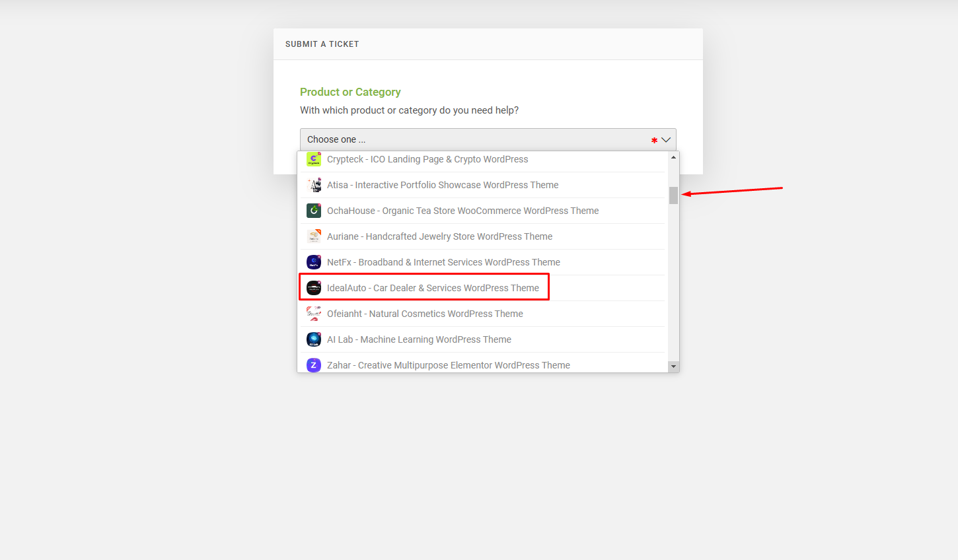
Task: Click the dropdown list scroll down arrow
Action: click(x=673, y=367)
